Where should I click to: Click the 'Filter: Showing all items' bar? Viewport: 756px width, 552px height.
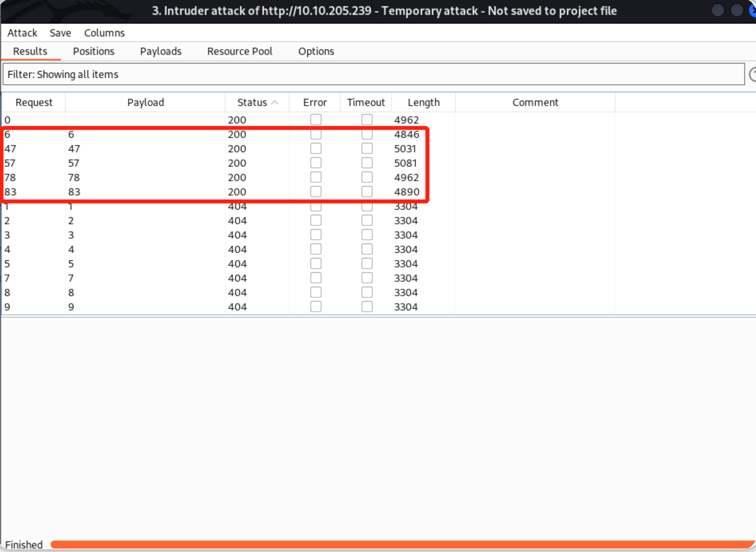(x=373, y=74)
